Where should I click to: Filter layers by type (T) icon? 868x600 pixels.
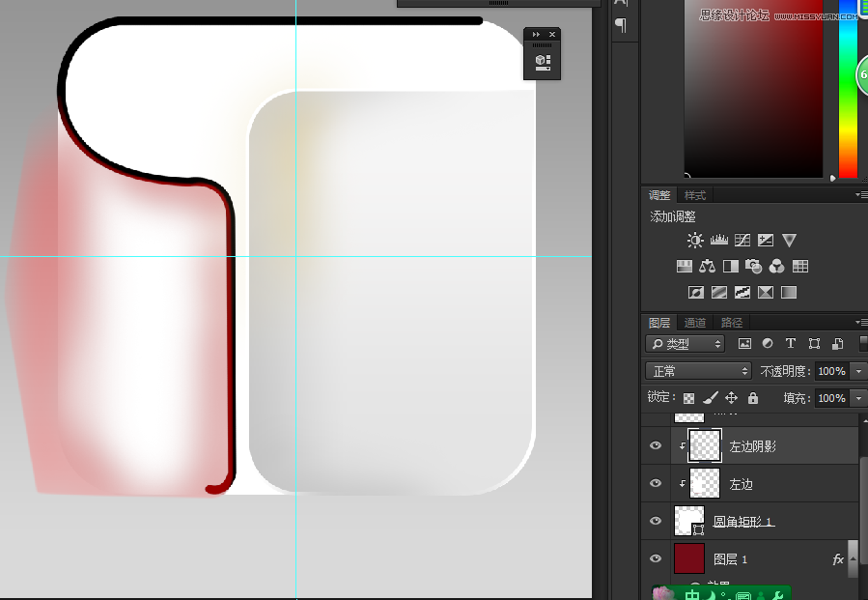click(791, 344)
